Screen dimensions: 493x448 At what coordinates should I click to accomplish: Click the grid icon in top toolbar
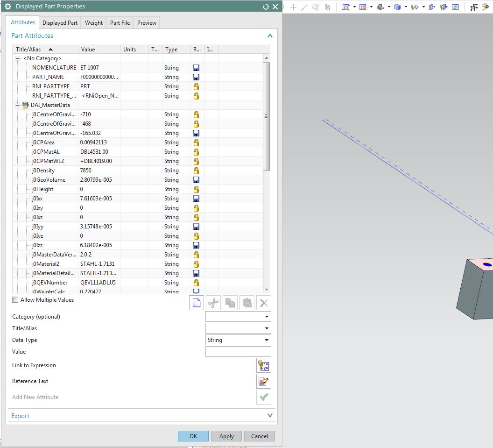tap(327, 7)
